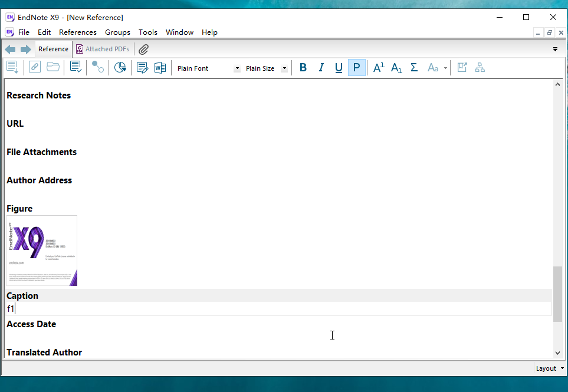Click the reference list icon with down arrow
This screenshot has height=392, width=568.
click(x=12, y=68)
